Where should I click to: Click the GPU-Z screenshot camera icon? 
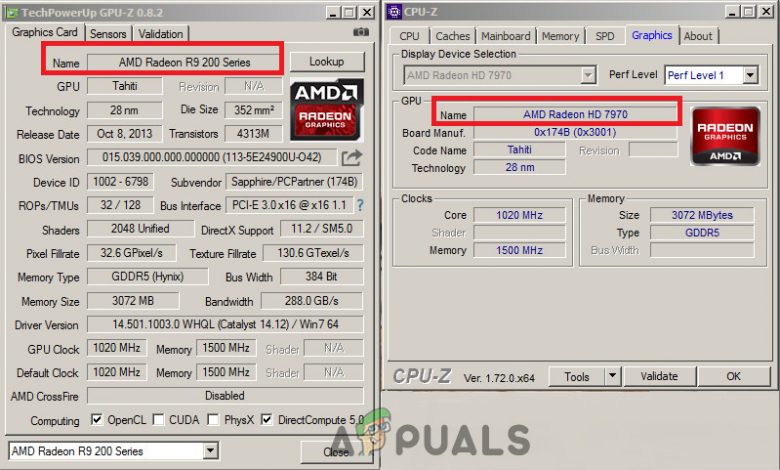pos(361,32)
